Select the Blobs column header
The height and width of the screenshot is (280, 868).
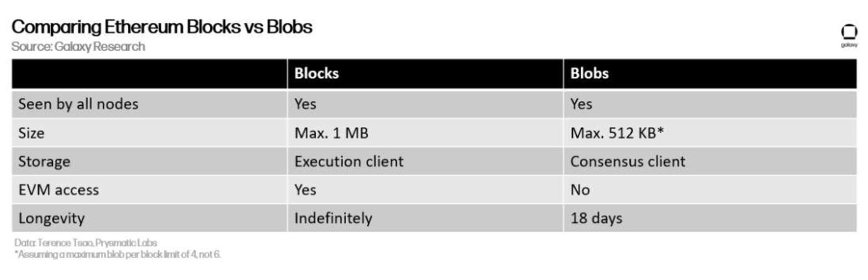[x=589, y=73]
